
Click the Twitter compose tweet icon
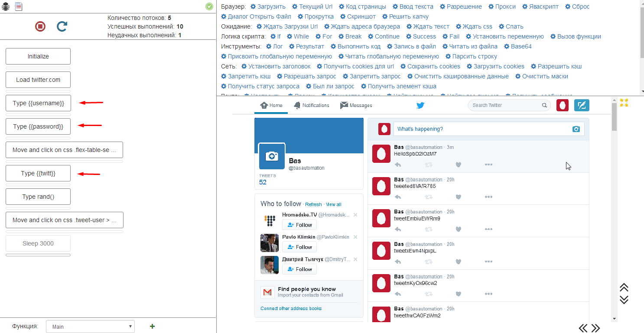click(x=582, y=105)
